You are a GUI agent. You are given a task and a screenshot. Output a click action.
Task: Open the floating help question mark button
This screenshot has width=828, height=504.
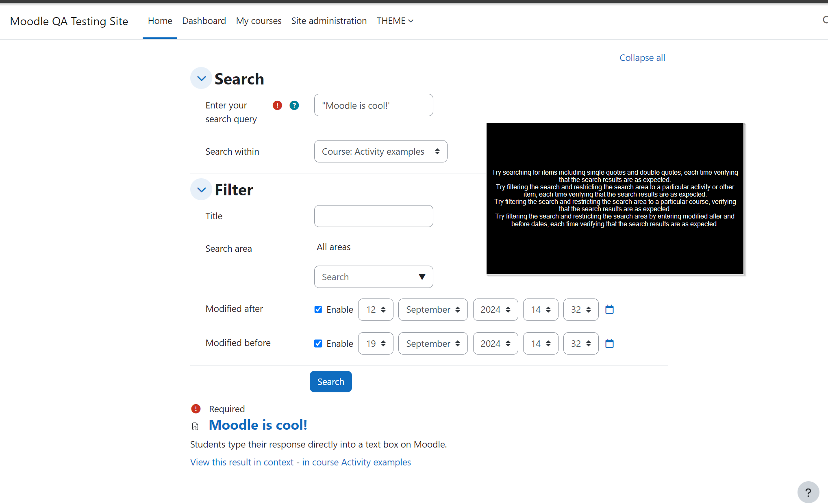808,492
